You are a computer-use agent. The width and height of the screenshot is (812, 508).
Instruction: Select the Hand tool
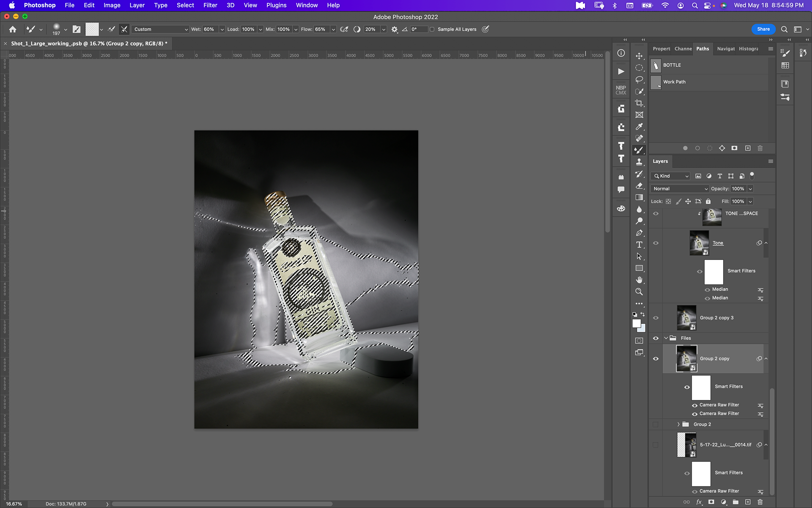pyautogui.click(x=639, y=280)
